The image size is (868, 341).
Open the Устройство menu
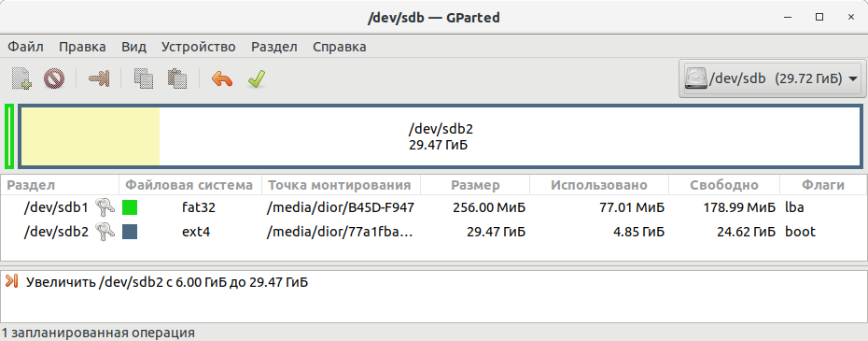pyautogui.click(x=198, y=47)
